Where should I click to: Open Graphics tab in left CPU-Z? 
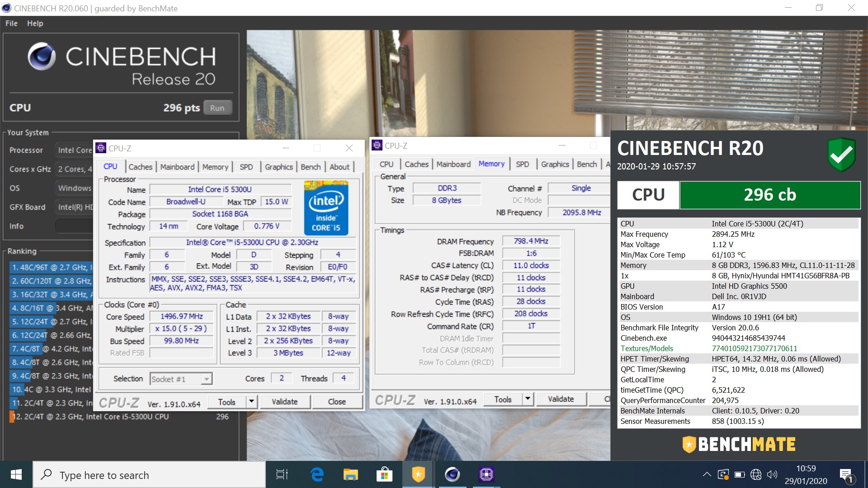279,167
